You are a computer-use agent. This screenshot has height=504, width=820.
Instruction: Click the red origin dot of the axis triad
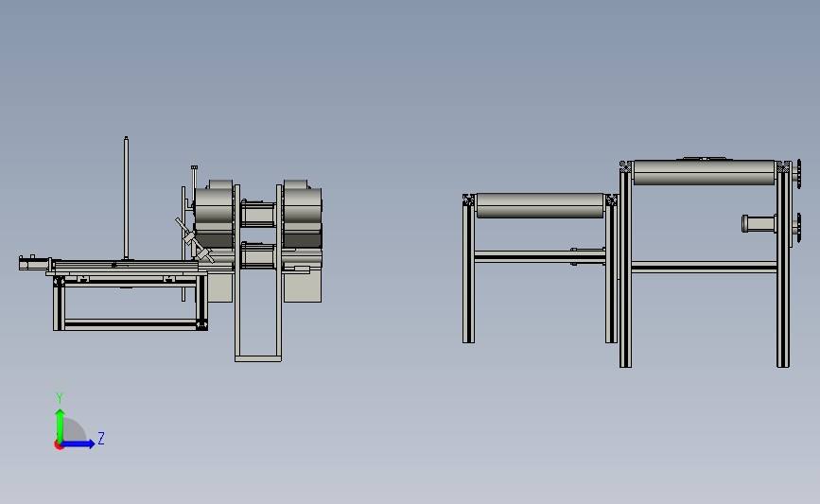click(x=59, y=445)
